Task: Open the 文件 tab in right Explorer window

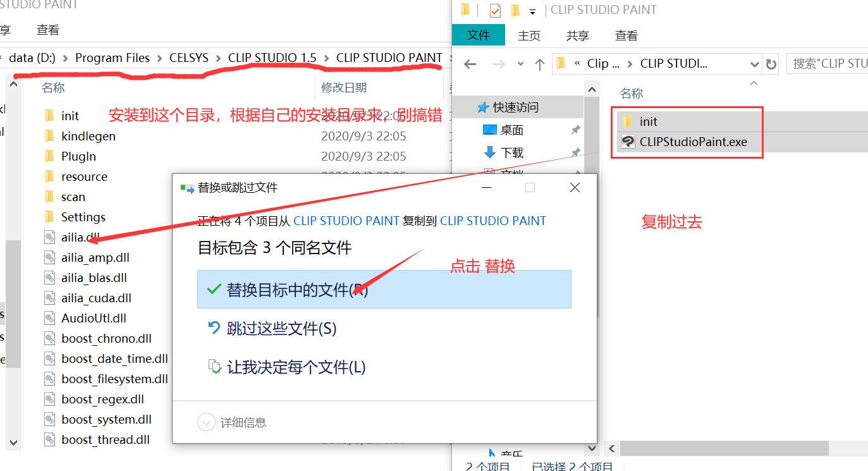Action: click(479, 35)
